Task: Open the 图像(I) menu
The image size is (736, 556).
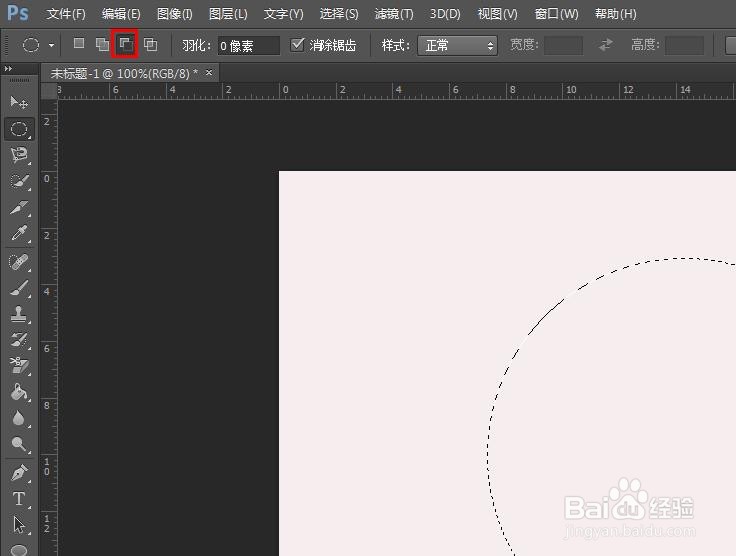Action: [175, 14]
